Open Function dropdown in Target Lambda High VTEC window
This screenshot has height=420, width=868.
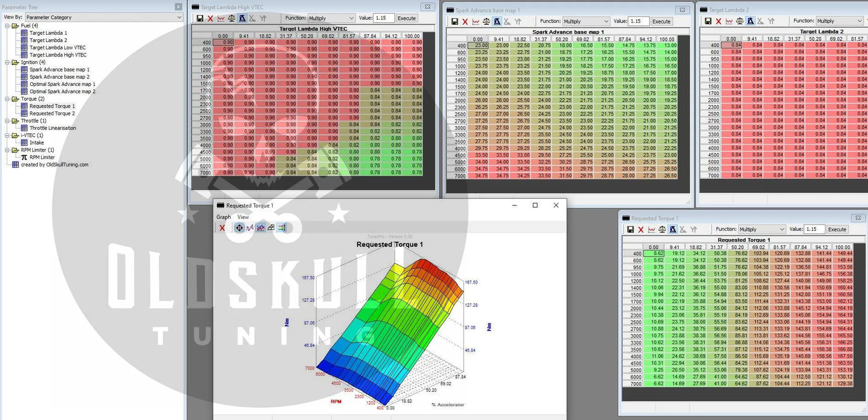[331, 19]
